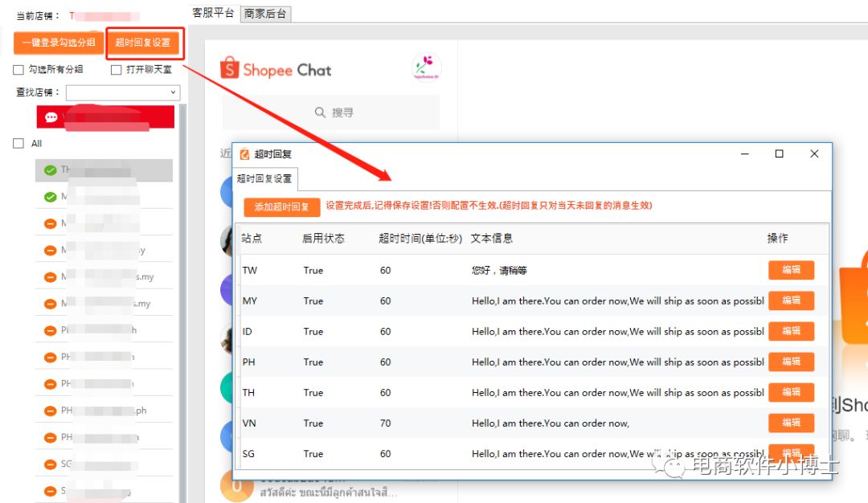Screen dimensions: 868x503
Task: Click the 'Hello,I am there.You can order now,' VN text
Action: pyautogui.click(x=551, y=423)
